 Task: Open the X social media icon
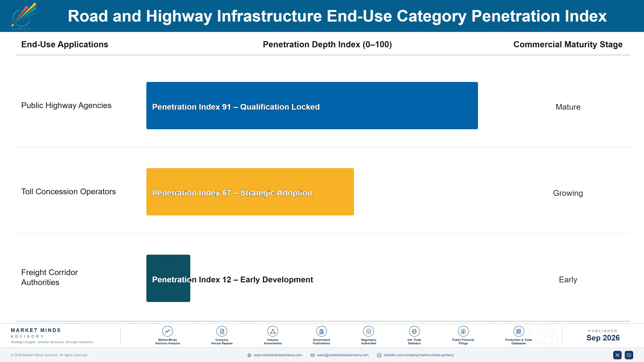pyautogui.click(x=617, y=355)
